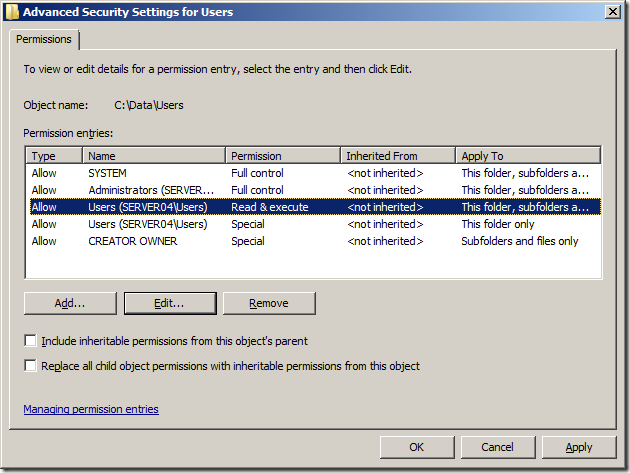Sort by Inherited From column header

pos(397,156)
